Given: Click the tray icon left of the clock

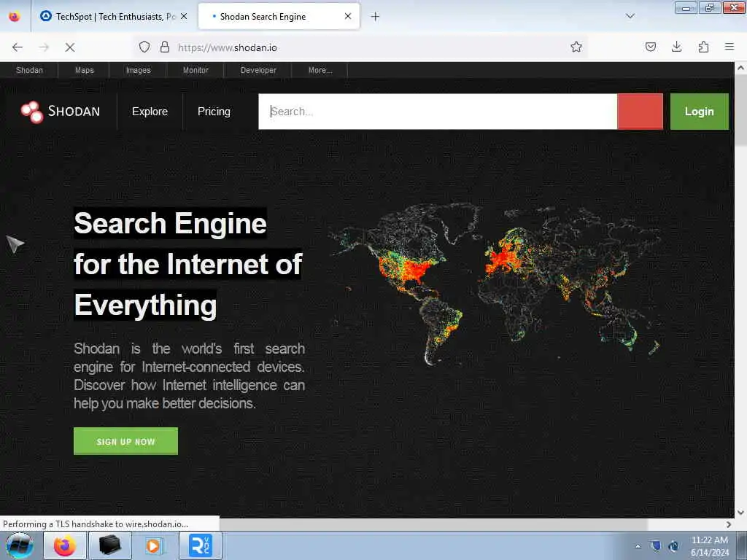Looking at the screenshot, I should pos(673,546).
